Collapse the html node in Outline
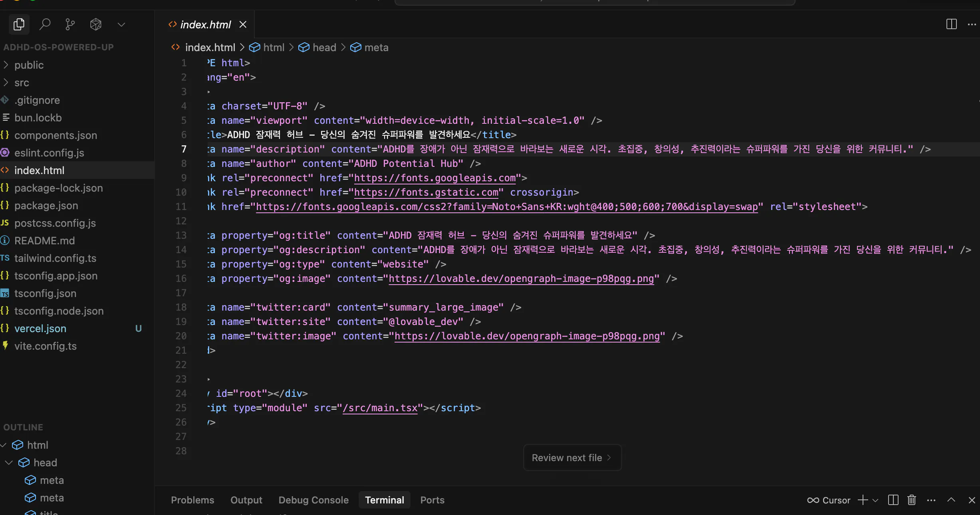The width and height of the screenshot is (980, 515). tap(4, 445)
